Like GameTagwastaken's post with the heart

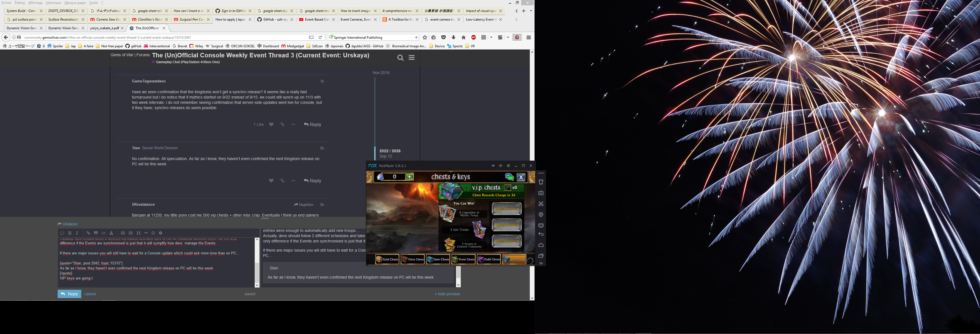tap(271, 124)
